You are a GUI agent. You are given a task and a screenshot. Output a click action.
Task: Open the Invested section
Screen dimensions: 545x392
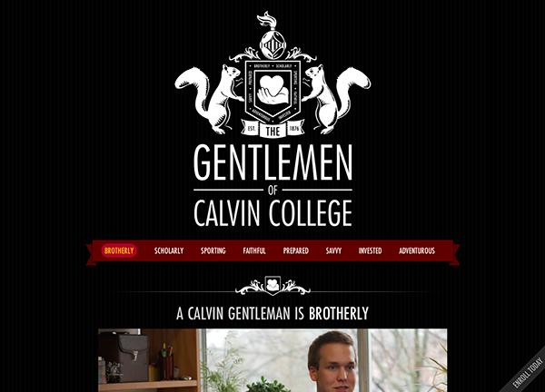tap(371, 250)
